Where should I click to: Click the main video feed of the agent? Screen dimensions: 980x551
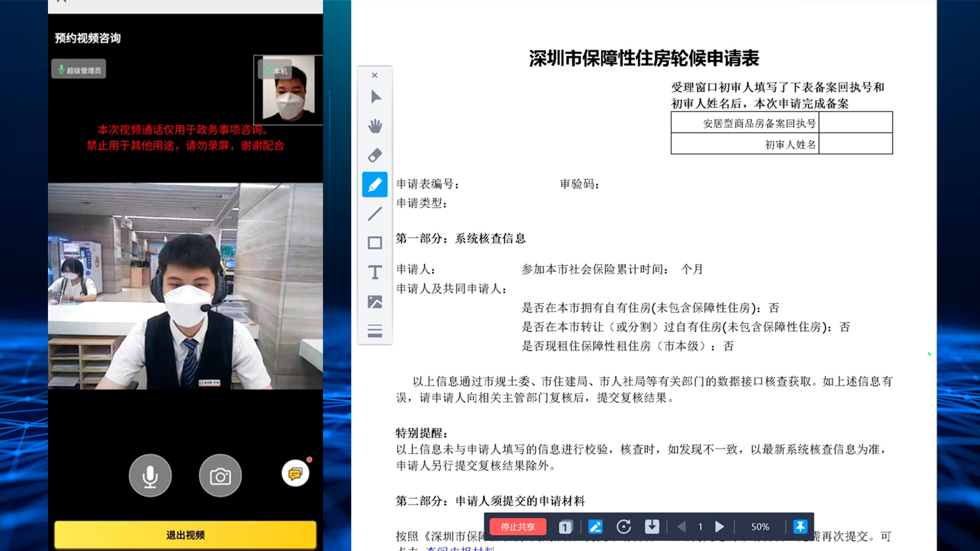[185, 286]
